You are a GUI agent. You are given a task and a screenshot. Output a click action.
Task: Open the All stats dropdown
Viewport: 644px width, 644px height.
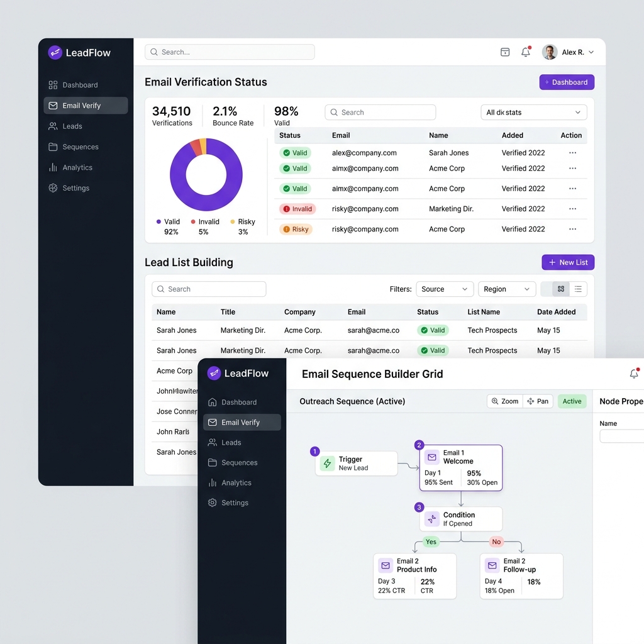(533, 113)
